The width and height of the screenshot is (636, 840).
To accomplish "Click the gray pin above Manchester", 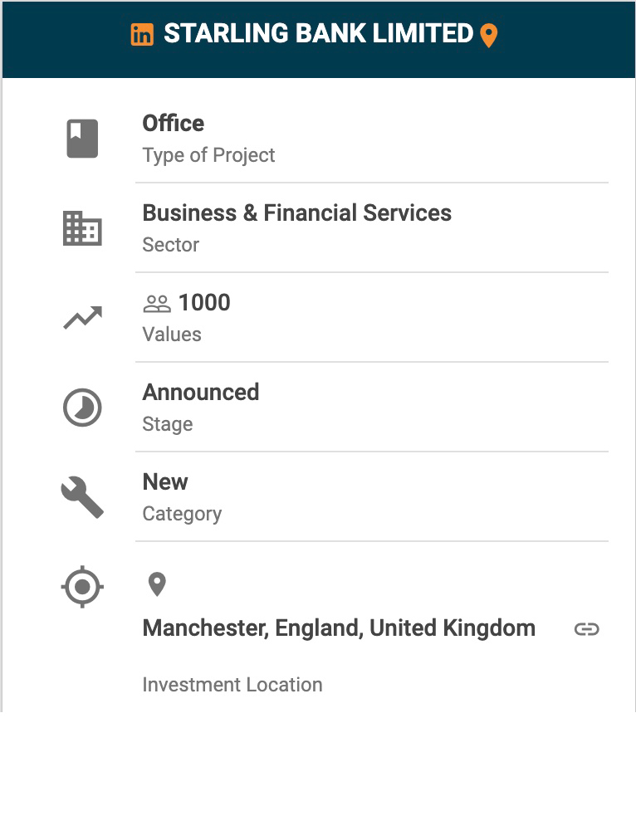I will (157, 584).
